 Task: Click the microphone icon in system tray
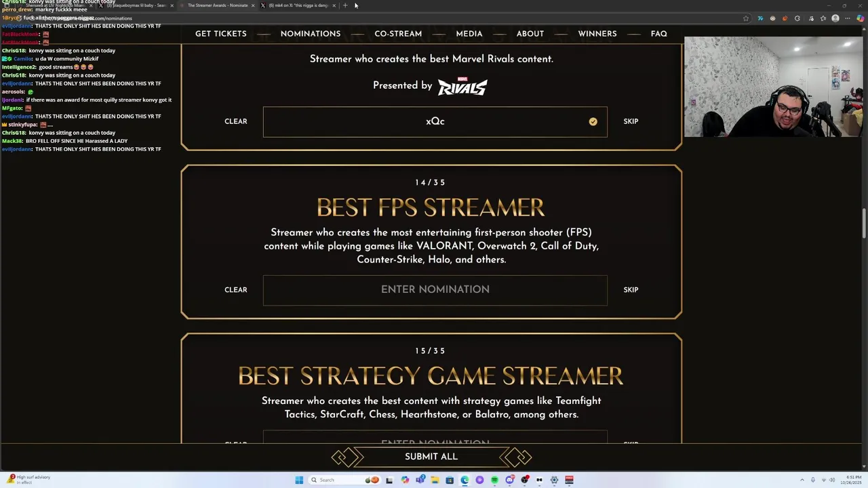pyautogui.click(x=813, y=480)
